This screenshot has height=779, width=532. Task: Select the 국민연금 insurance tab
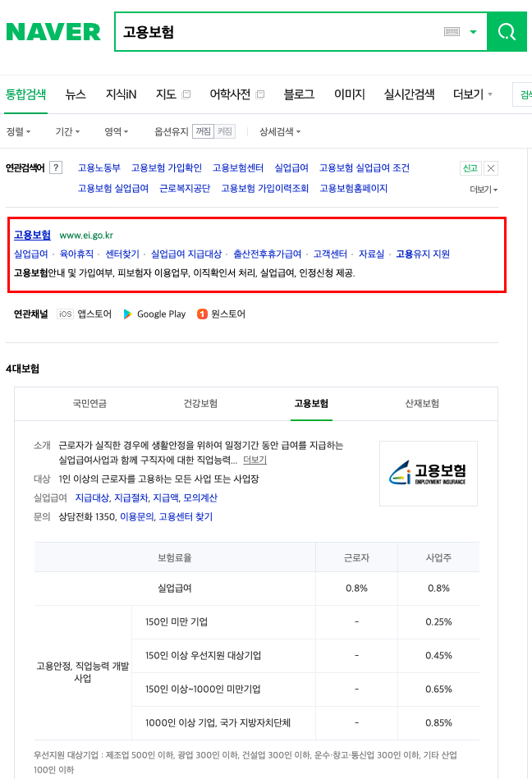[90, 403]
